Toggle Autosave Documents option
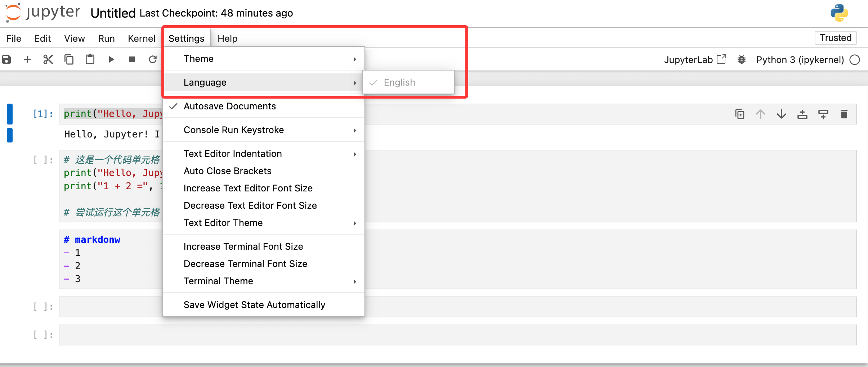The width and height of the screenshot is (868, 367). click(x=229, y=106)
